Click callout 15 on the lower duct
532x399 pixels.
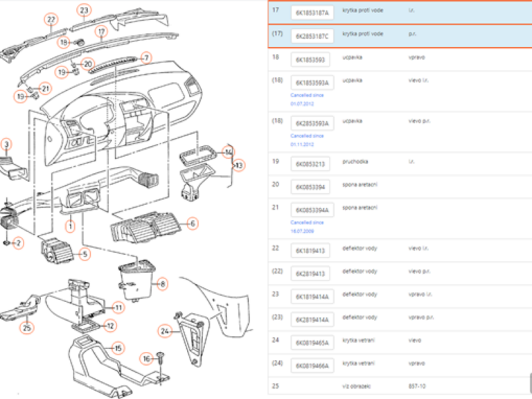coord(118,347)
